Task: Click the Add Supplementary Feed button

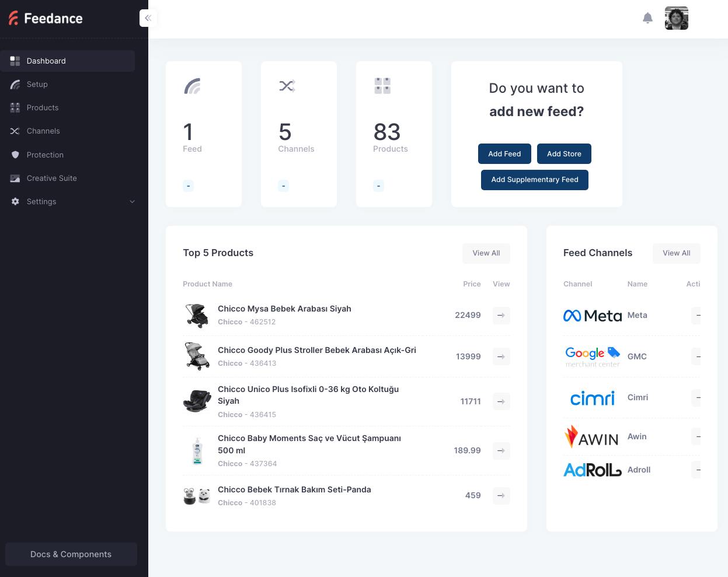Action: (x=534, y=180)
